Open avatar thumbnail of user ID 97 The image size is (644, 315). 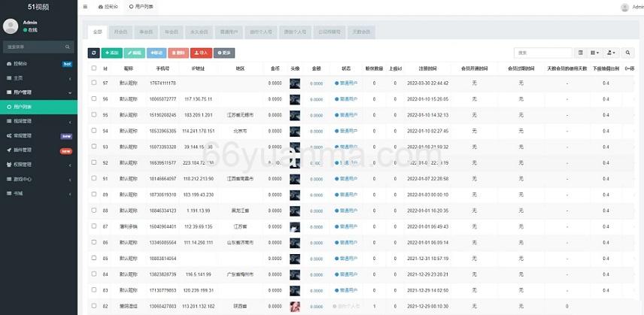click(294, 83)
